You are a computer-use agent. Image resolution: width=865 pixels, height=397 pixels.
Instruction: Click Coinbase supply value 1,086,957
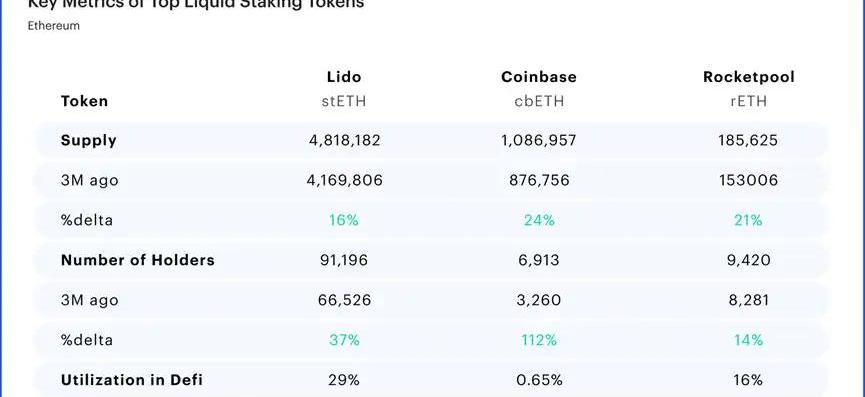click(x=539, y=141)
